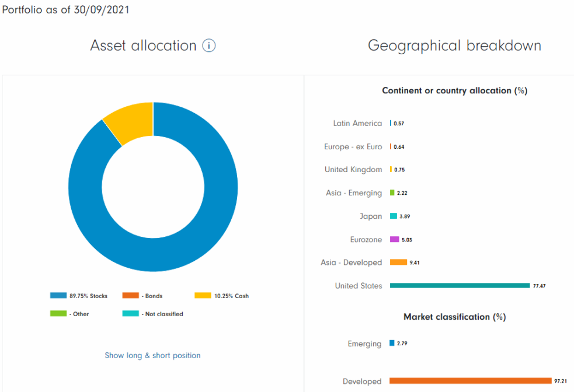Click the Eurozone row label
This screenshot has width=574, height=392.
pos(366,240)
